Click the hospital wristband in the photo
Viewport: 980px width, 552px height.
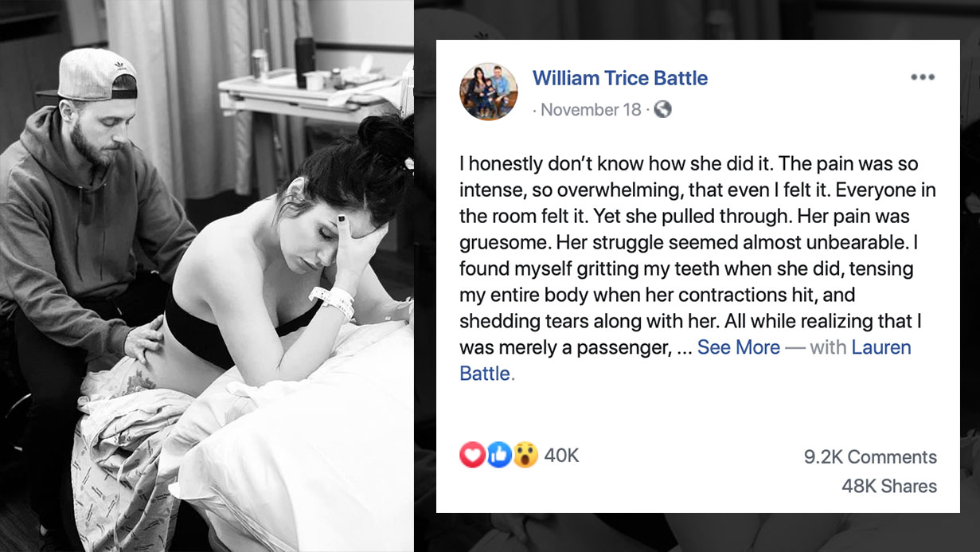coord(333,300)
